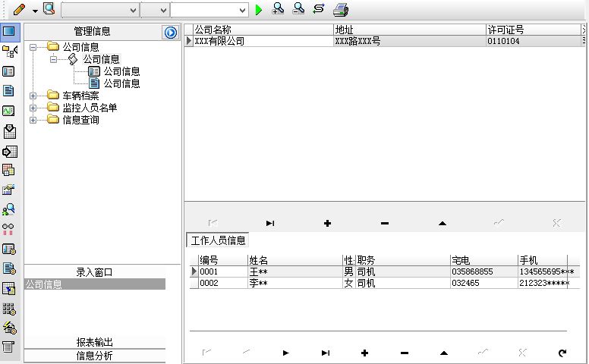Image resolution: width=589 pixels, height=364 pixels.
Task: Select the 车辆档案 tree folder label
Action: 80,96
